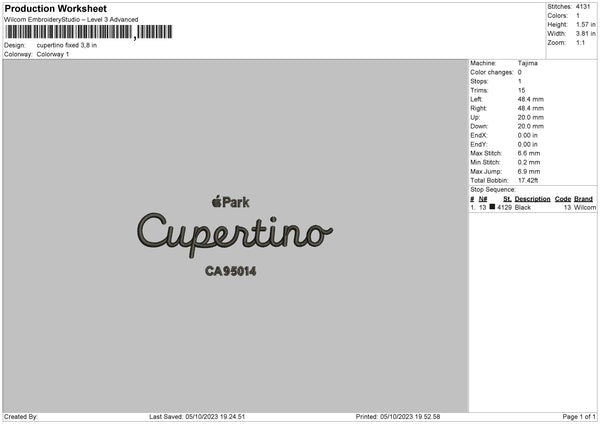Click the Stop Sequence heading
The image size is (600, 424).
pos(493,190)
